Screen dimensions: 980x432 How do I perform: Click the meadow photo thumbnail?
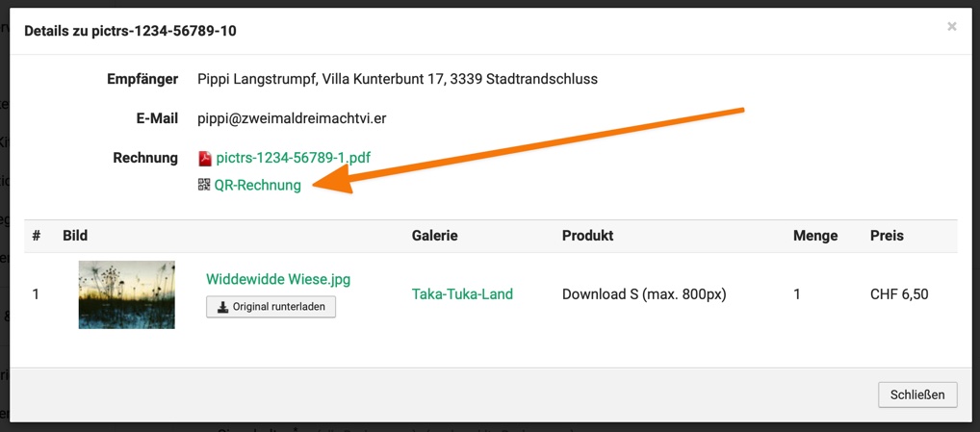coord(127,294)
